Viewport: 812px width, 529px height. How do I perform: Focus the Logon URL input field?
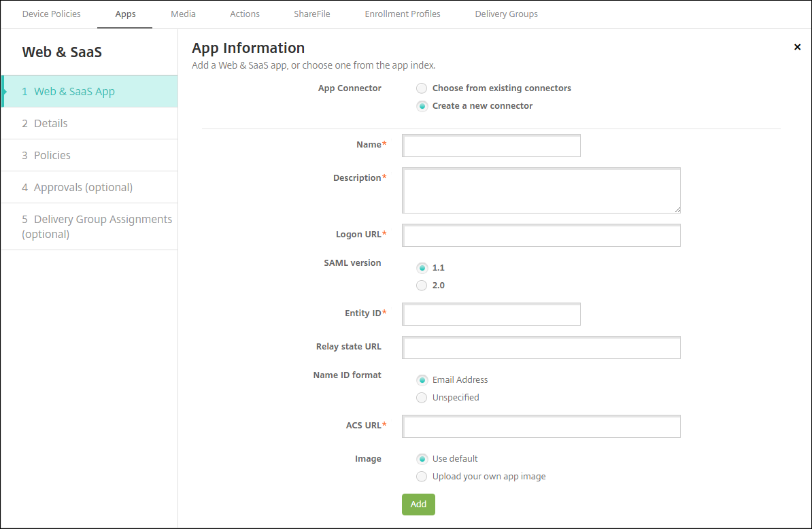point(541,235)
